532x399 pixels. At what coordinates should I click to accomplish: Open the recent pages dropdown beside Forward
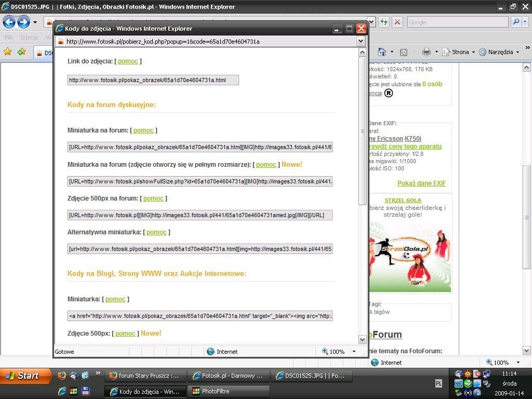coord(35,23)
